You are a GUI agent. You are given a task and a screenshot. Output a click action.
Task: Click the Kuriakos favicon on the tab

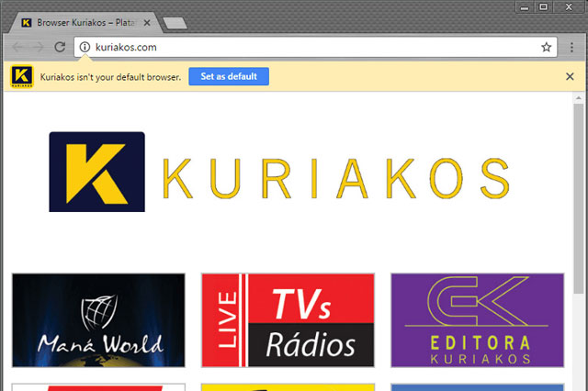(x=27, y=23)
